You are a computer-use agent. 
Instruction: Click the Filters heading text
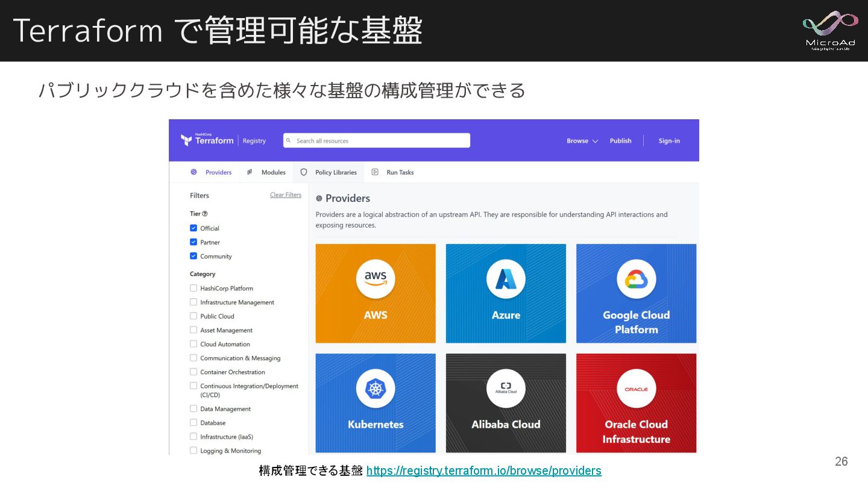pyautogui.click(x=200, y=196)
